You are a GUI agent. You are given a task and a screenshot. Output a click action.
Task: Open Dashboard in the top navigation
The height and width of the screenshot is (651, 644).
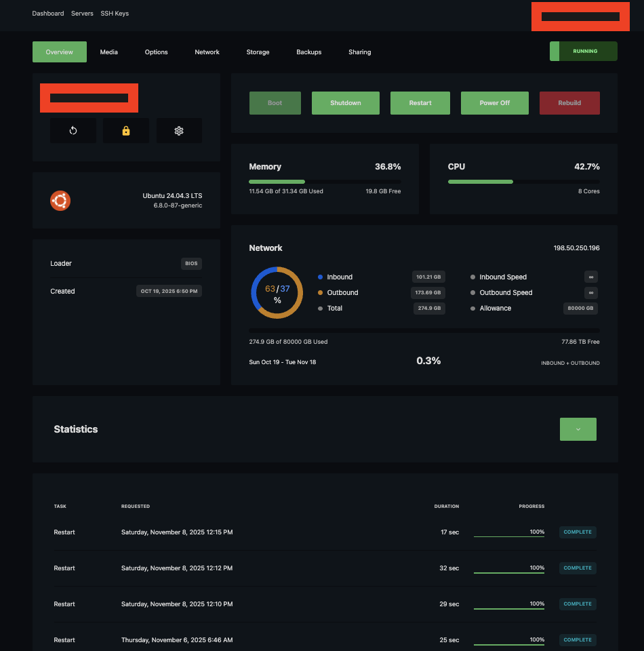click(x=48, y=14)
